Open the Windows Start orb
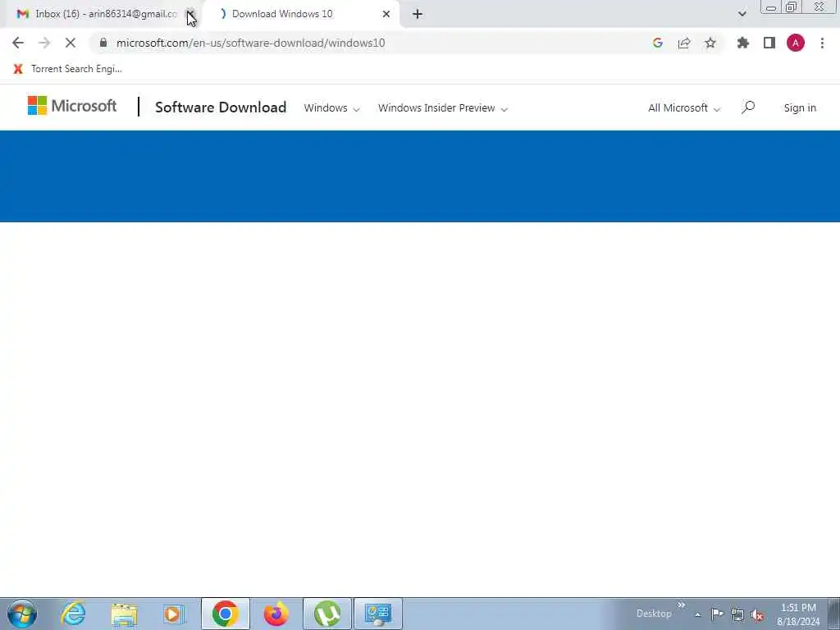The image size is (840, 630). [x=22, y=614]
